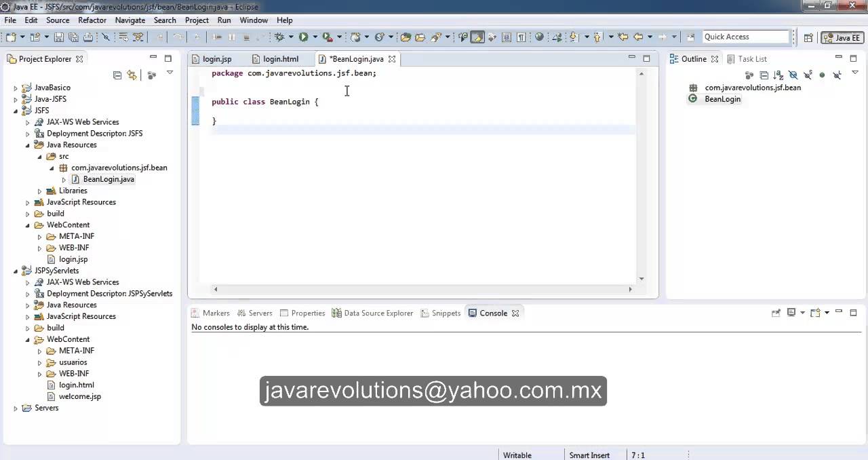This screenshot has width=868, height=460.
Task: Open the Run button dropdown arrow
Action: pos(315,37)
